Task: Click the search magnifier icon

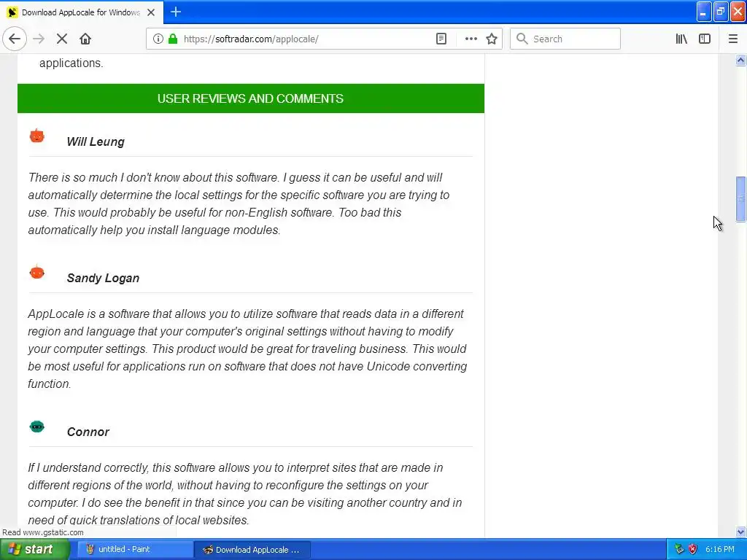Action: click(522, 39)
